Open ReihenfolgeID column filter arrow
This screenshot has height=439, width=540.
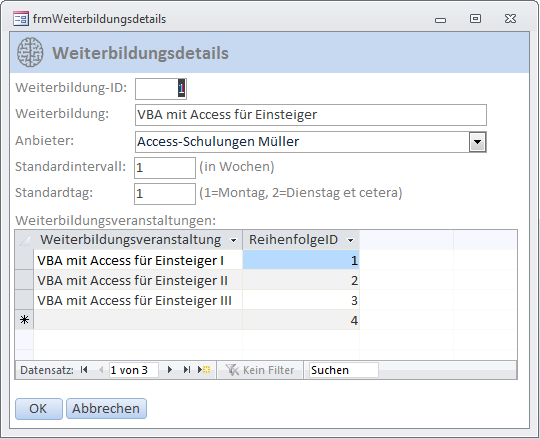click(351, 240)
